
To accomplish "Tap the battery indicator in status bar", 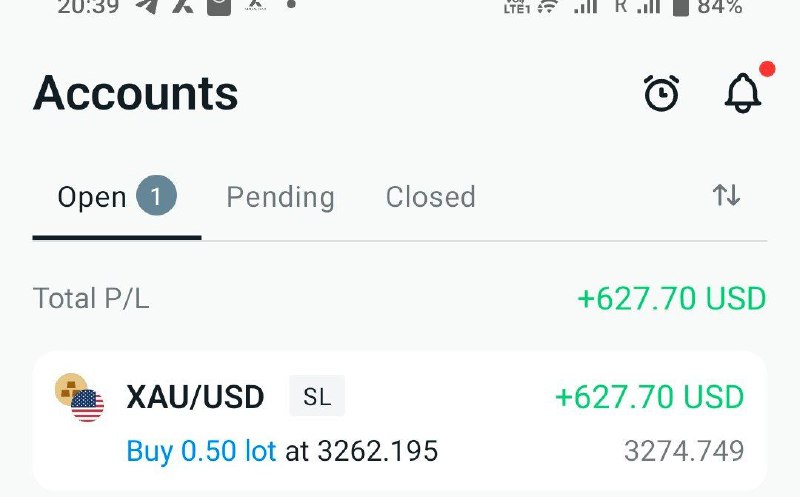I will coord(681,7).
